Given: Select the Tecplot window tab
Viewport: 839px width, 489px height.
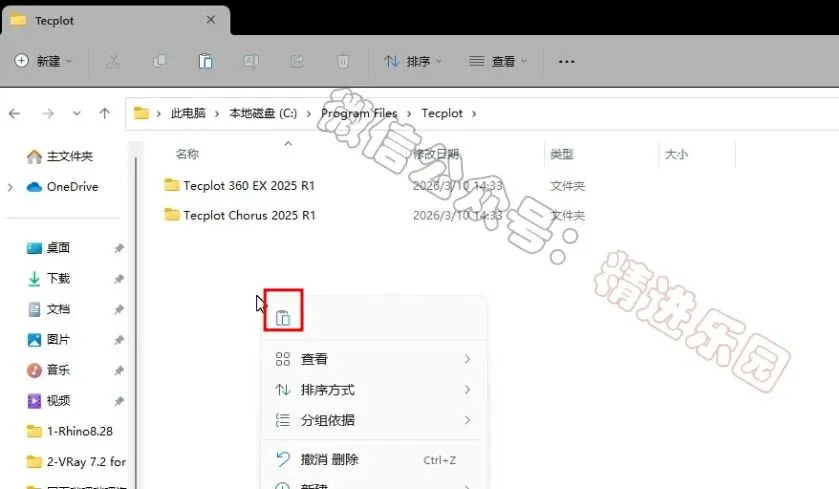Looking at the screenshot, I should tap(116, 20).
